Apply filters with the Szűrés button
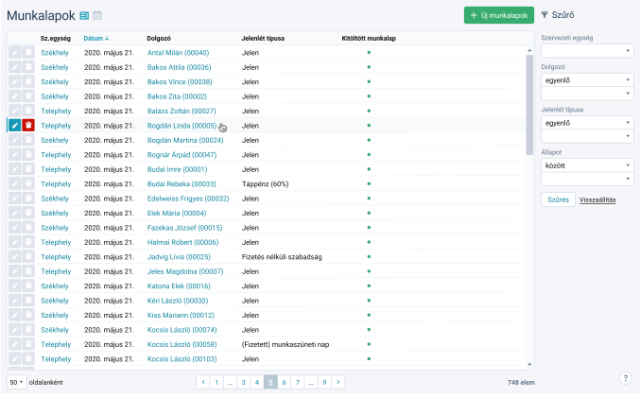Screen dimensions: 640x393 point(558,200)
